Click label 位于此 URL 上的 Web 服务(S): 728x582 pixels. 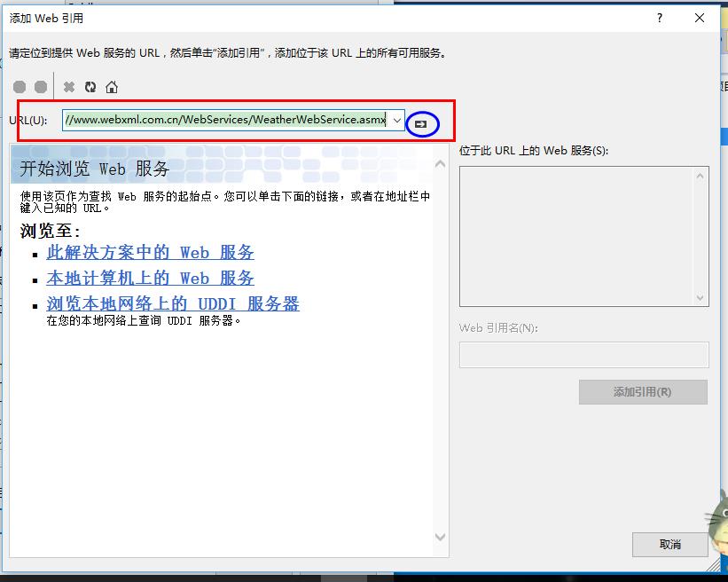[534, 151]
